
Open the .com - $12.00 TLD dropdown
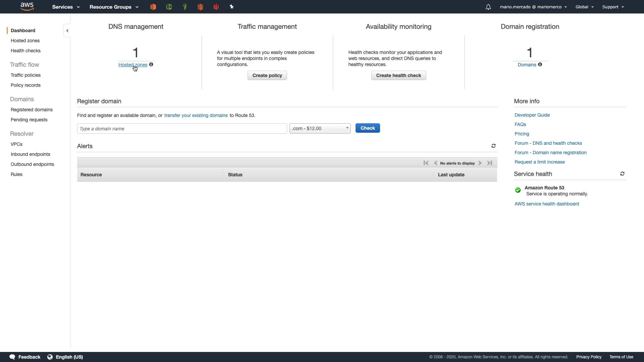click(x=320, y=128)
